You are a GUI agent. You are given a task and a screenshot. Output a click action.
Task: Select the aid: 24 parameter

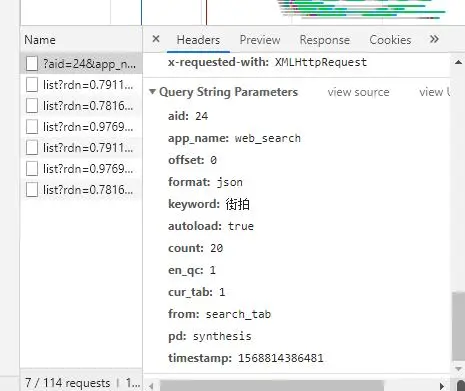click(x=188, y=116)
